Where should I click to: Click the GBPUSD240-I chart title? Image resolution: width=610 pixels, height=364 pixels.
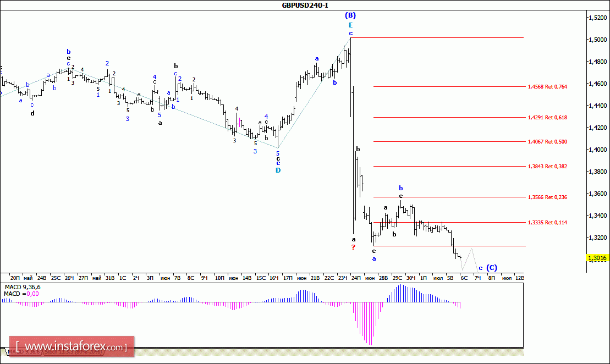point(305,5)
